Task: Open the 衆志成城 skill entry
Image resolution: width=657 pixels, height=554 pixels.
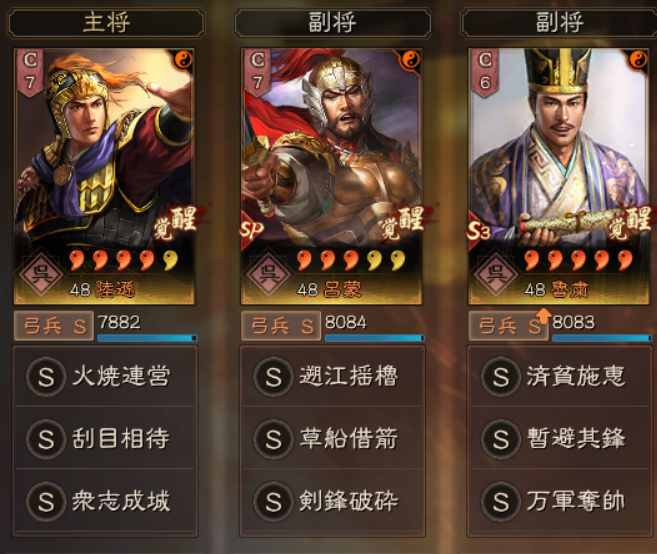Action: pos(105,501)
